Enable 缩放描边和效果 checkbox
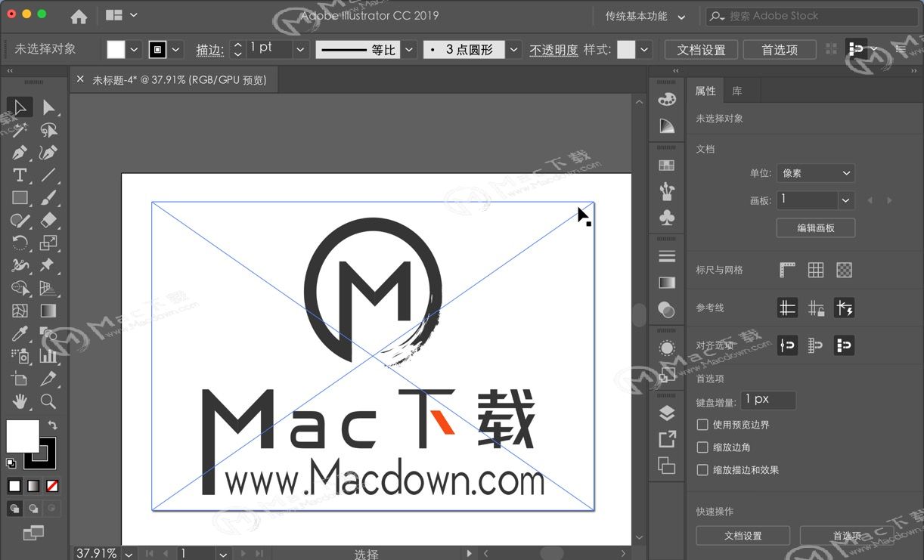 tap(702, 470)
